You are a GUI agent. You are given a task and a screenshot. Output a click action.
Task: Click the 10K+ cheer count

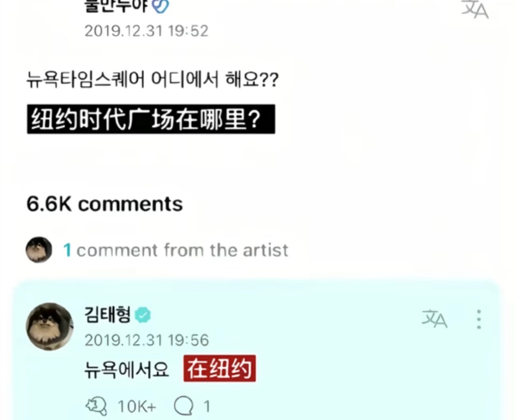[137, 406]
